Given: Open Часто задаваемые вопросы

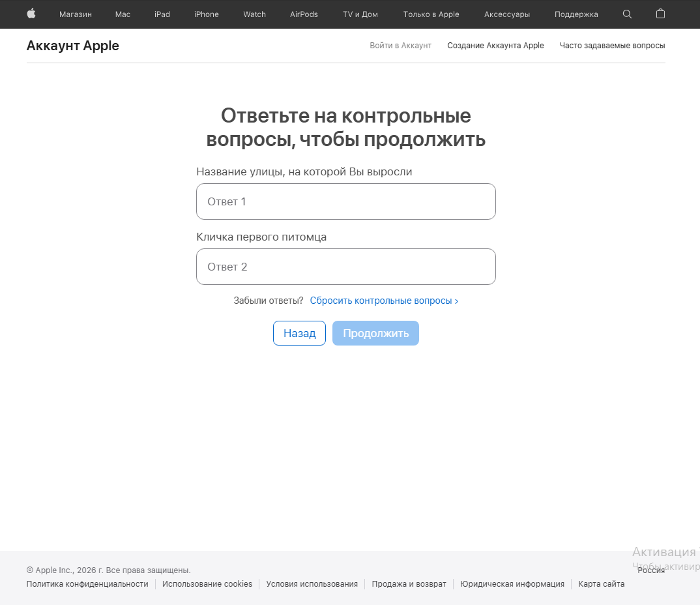Looking at the screenshot, I should pyautogui.click(x=612, y=45).
